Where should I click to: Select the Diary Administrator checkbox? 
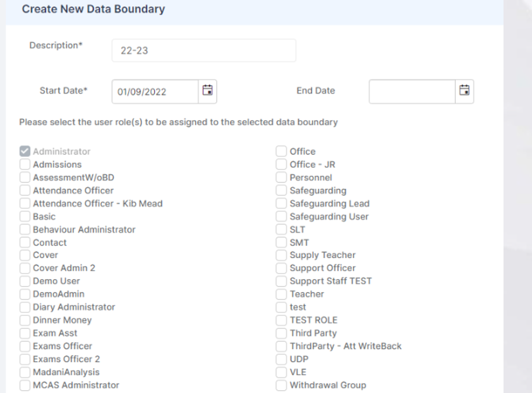point(25,308)
